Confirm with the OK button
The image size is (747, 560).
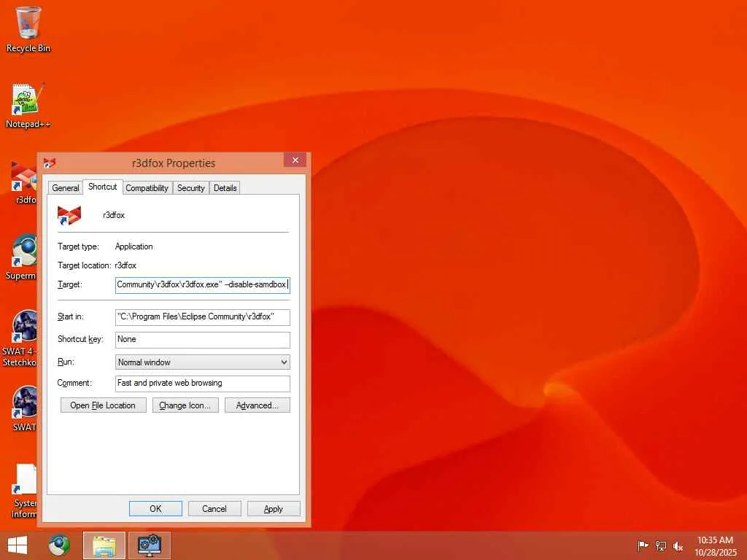155,508
